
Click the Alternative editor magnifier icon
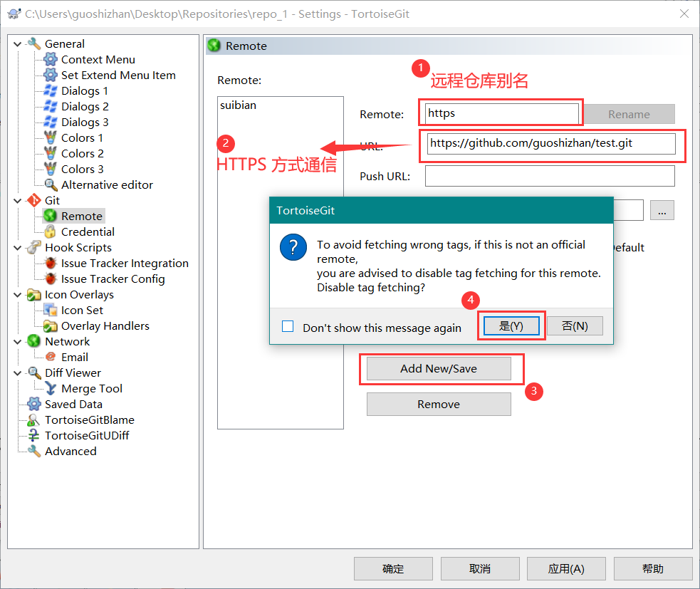[x=51, y=184]
